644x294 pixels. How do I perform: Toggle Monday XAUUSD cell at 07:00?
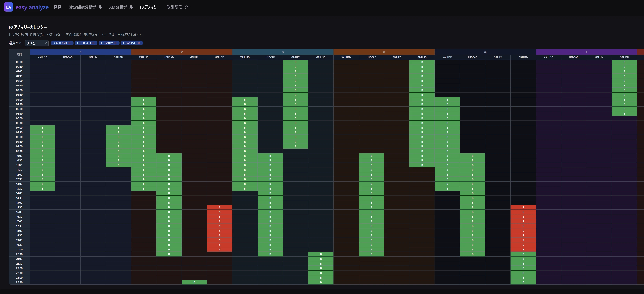point(43,128)
